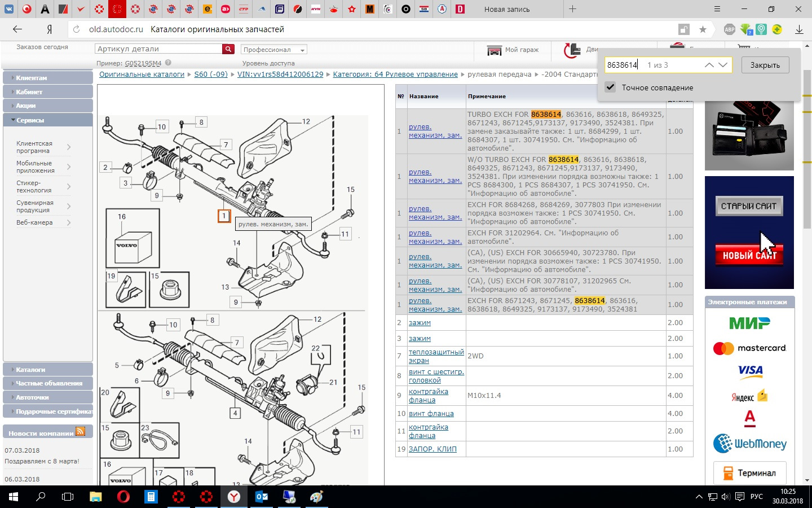
Task: Open 'Оригинальные каталоги' breadcrumb link
Action: [142, 75]
